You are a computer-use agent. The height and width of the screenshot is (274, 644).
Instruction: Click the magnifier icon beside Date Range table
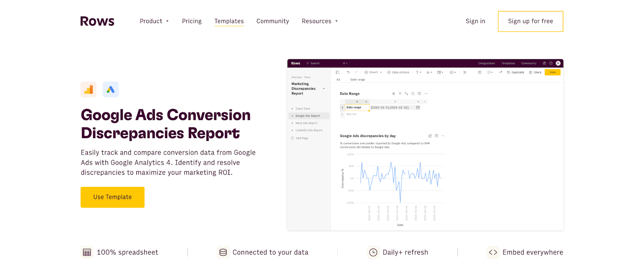413,94
